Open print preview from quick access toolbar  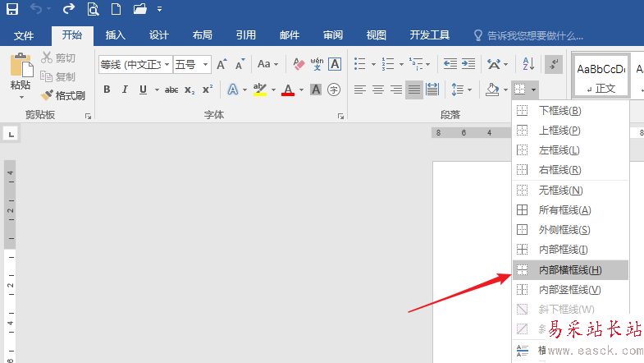(94, 9)
